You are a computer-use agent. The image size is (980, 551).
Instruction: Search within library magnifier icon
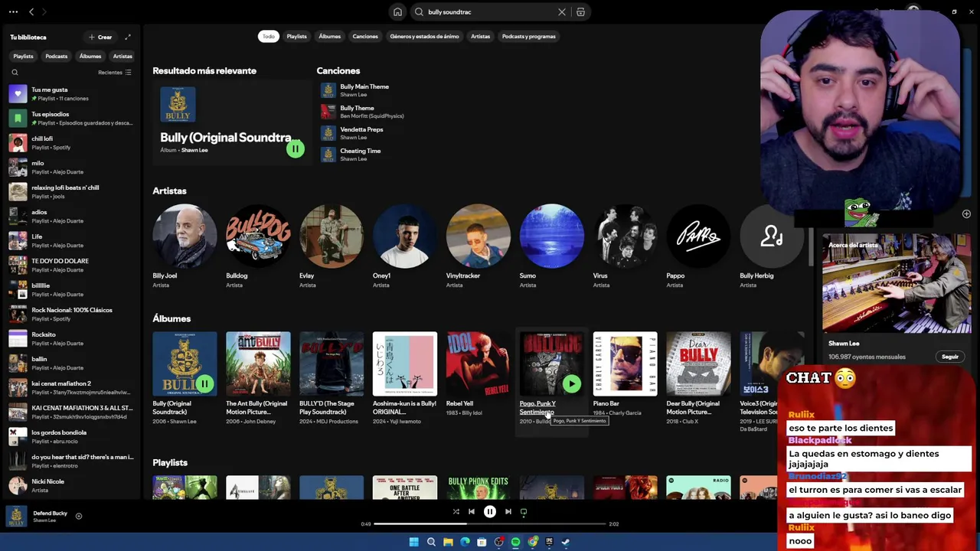coord(15,73)
